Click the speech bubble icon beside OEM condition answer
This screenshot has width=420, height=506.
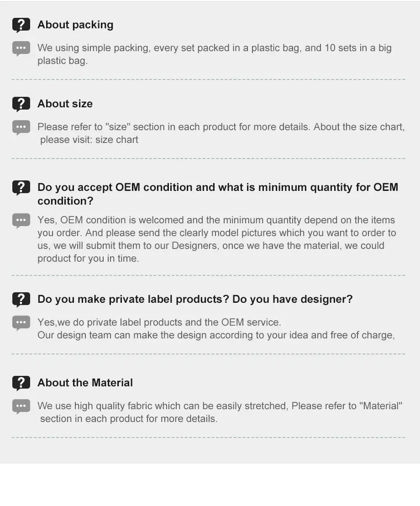click(x=21, y=221)
